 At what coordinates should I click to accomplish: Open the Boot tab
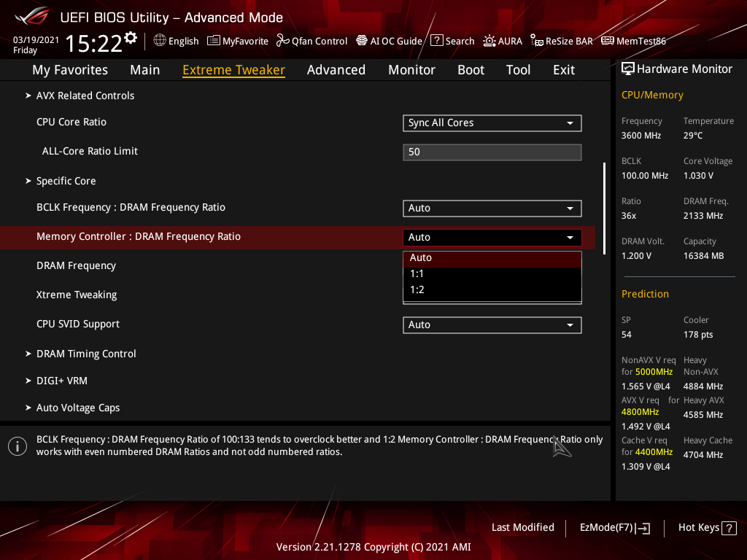click(x=471, y=70)
